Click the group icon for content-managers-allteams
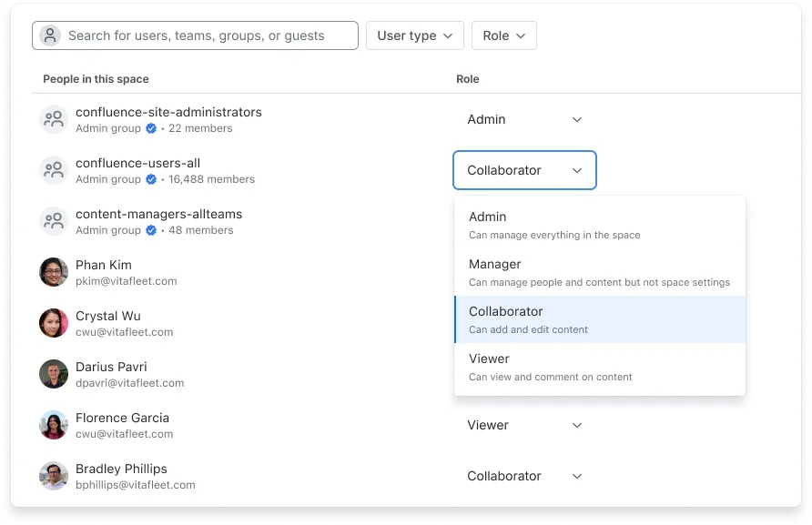The height and width of the screenshot is (525, 812). [x=54, y=221]
